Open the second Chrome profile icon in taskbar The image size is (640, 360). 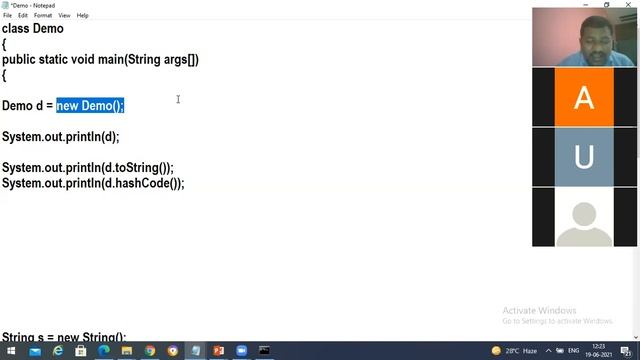pyautogui.click(x=173, y=351)
